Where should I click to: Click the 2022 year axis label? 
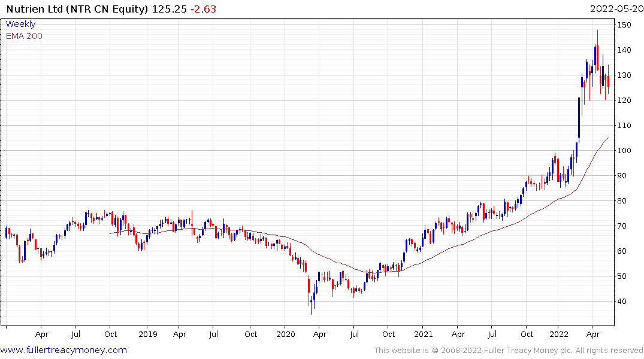558,334
